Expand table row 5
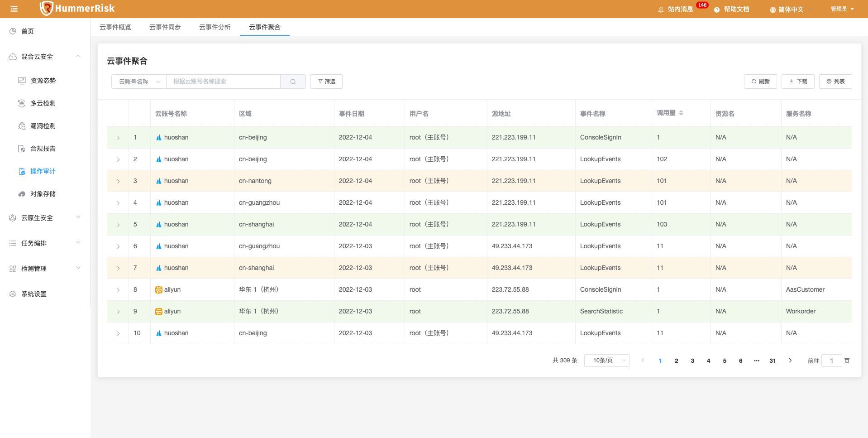Screen dimensions: 868x438 118,225
